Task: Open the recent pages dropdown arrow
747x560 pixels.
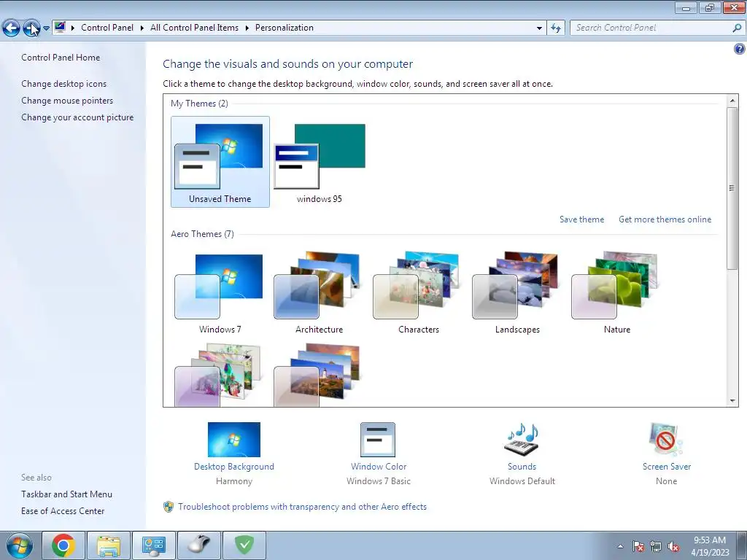Action: click(46, 28)
